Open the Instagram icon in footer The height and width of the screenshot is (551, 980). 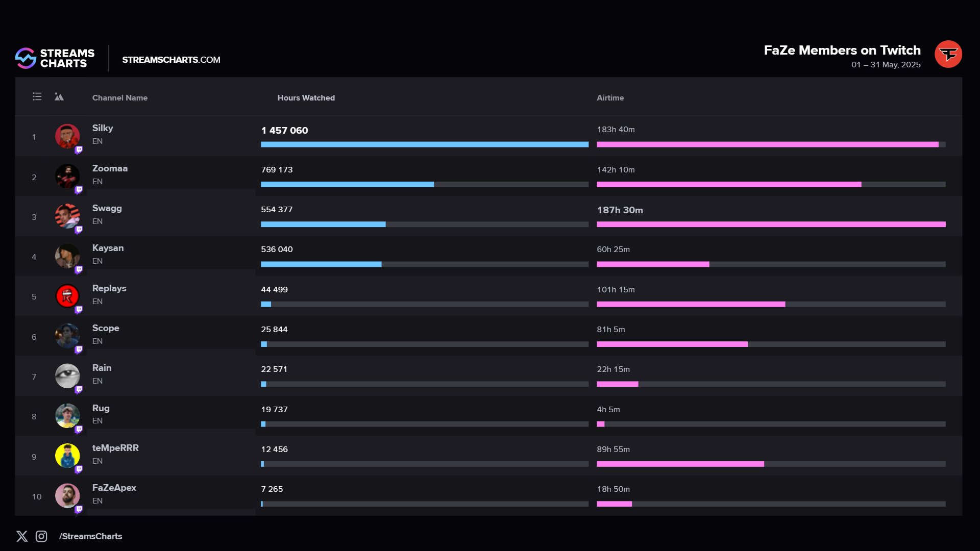pyautogui.click(x=41, y=536)
